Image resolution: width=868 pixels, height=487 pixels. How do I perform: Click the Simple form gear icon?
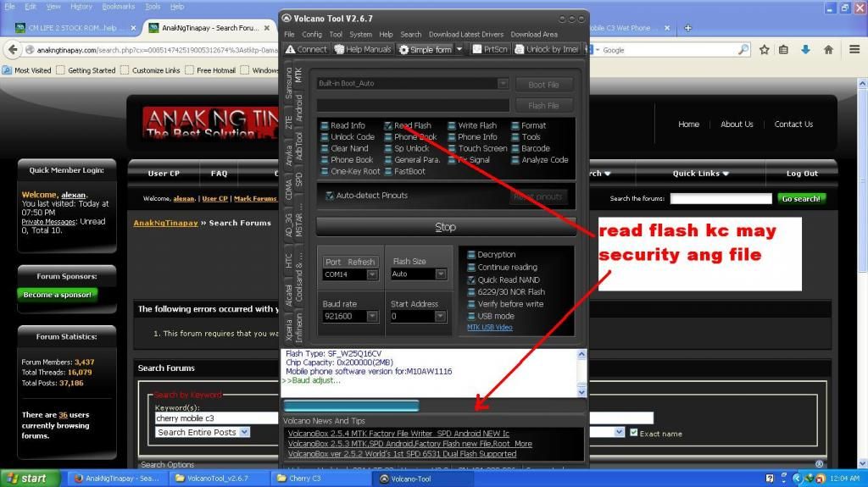pos(404,49)
